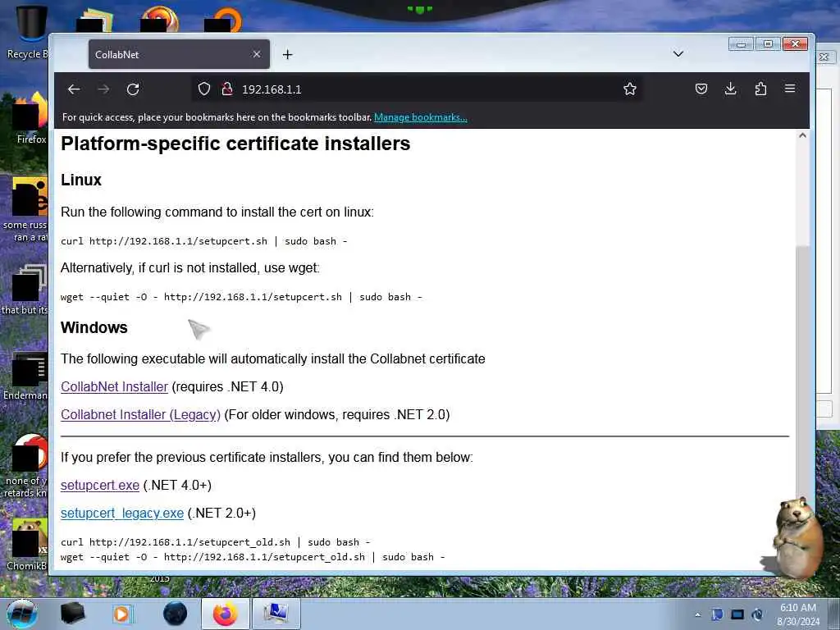The width and height of the screenshot is (840, 630).
Task: Open the Pocket save icon
Action: point(701,89)
